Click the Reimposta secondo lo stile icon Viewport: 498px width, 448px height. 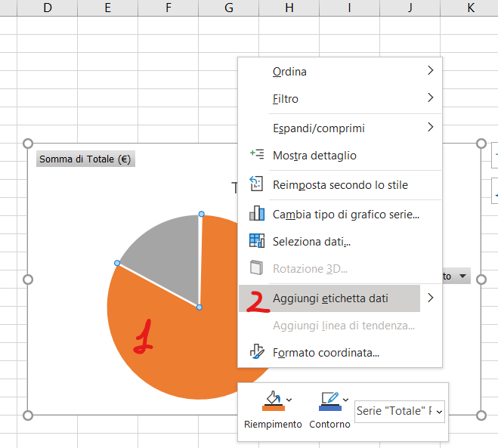click(256, 184)
